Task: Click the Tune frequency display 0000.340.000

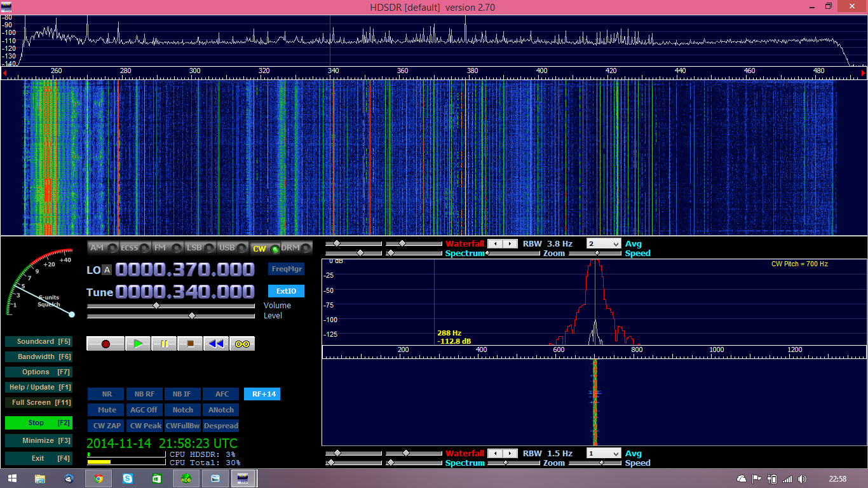Action: pos(185,292)
